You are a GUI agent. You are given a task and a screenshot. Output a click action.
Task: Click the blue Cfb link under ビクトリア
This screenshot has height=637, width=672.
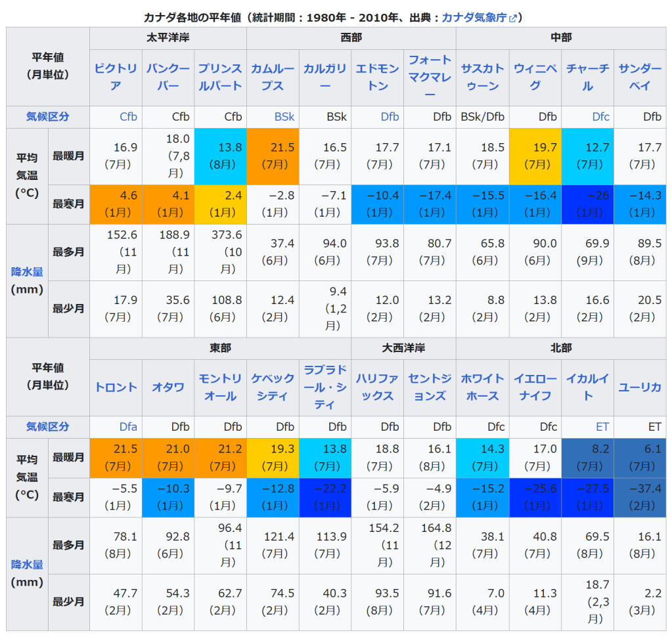(x=129, y=117)
